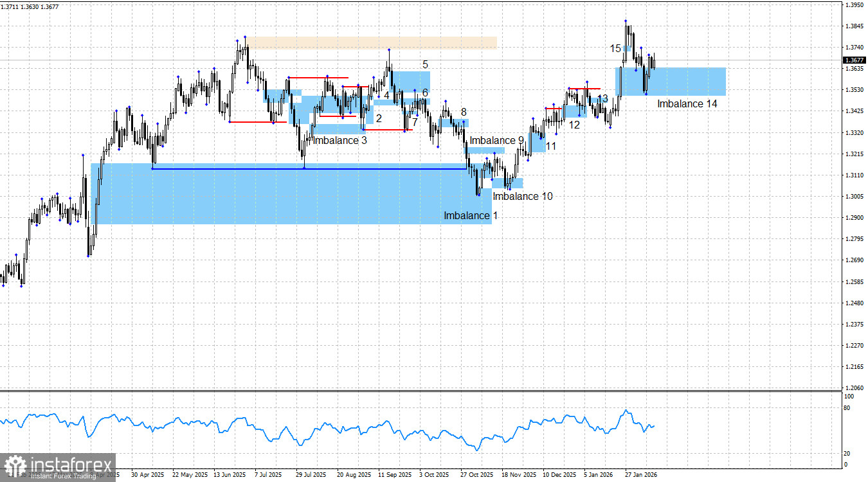Image resolution: width=868 pixels, height=482 pixels.
Task: Click the RSI 80 level label
Action: pyautogui.click(x=845, y=408)
